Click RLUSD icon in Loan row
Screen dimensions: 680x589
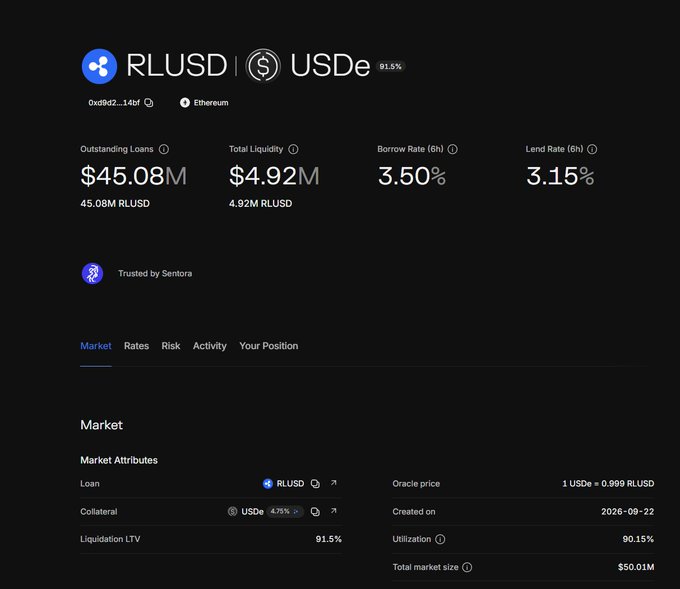point(268,484)
